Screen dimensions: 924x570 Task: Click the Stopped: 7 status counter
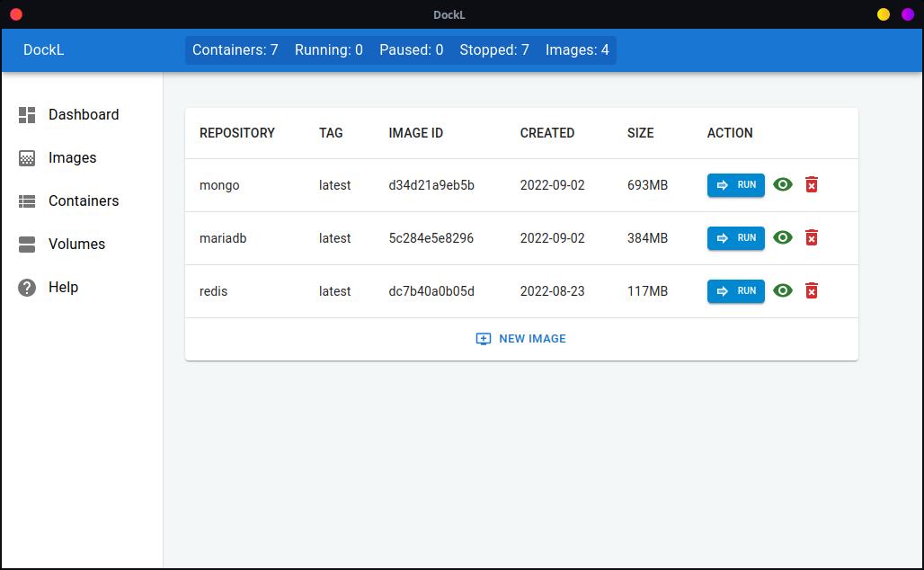[494, 50]
